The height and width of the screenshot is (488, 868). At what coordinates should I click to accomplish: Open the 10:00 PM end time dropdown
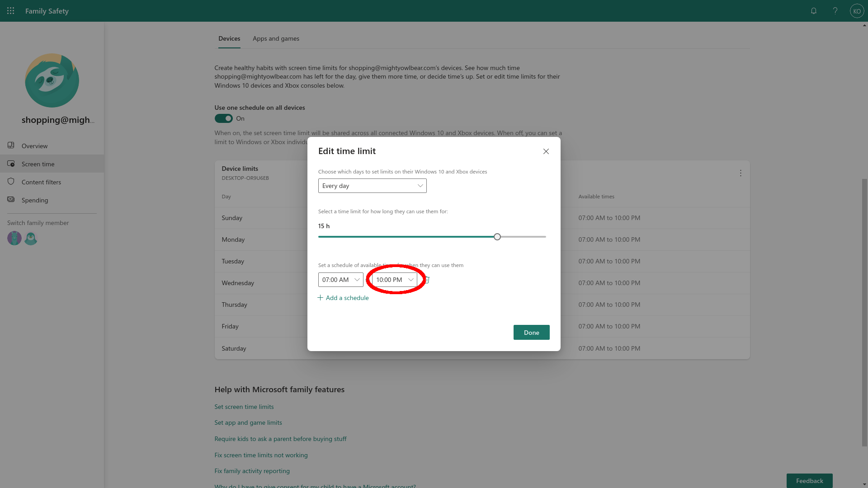click(395, 280)
